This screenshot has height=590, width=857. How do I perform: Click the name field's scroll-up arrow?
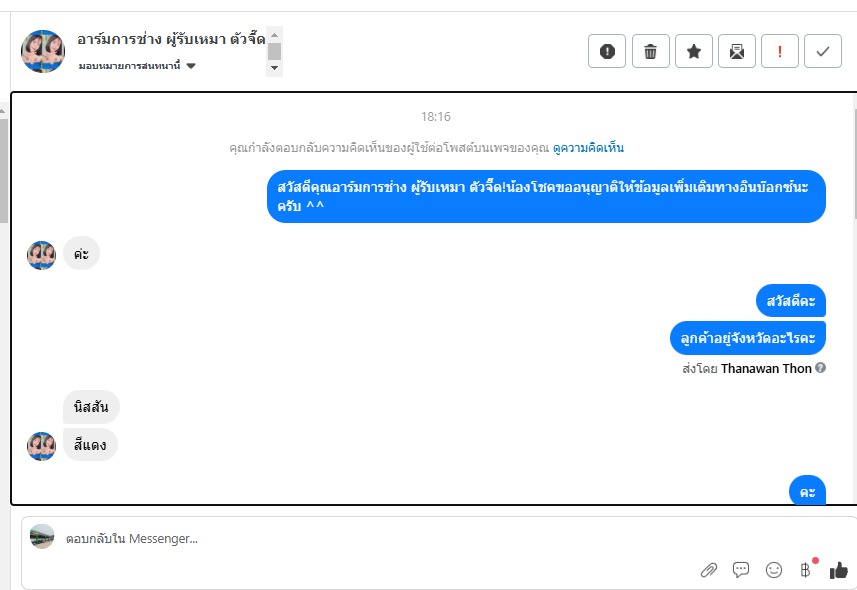[x=274, y=34]
